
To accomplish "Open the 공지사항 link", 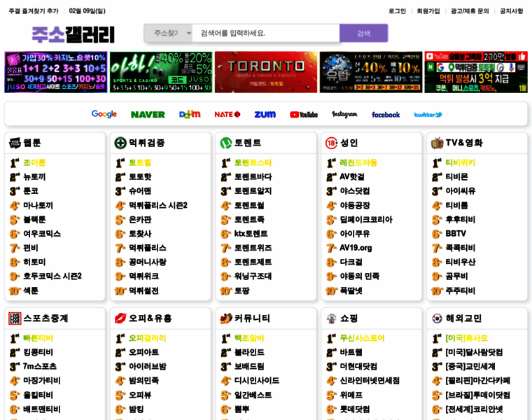I will [511, 11].
